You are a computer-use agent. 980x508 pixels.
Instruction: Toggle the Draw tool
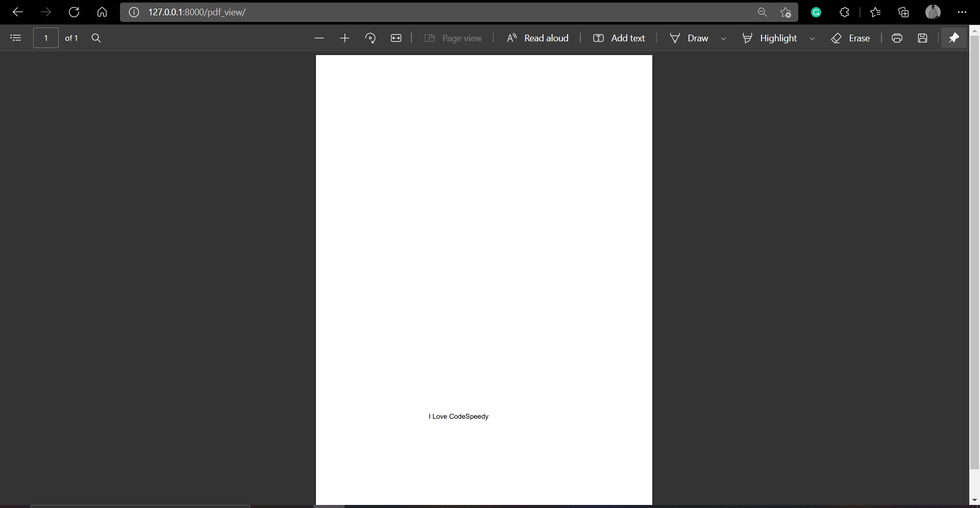(689, 38)
